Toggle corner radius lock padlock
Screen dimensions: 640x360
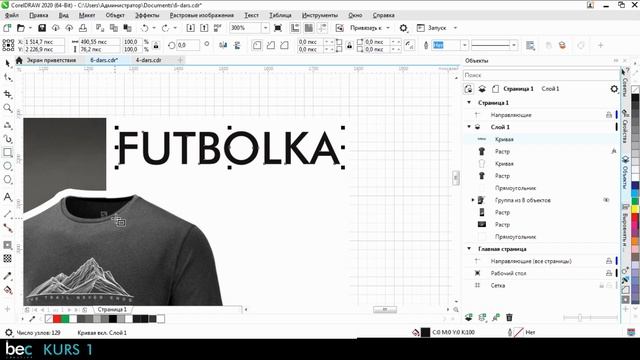point(349,45)
